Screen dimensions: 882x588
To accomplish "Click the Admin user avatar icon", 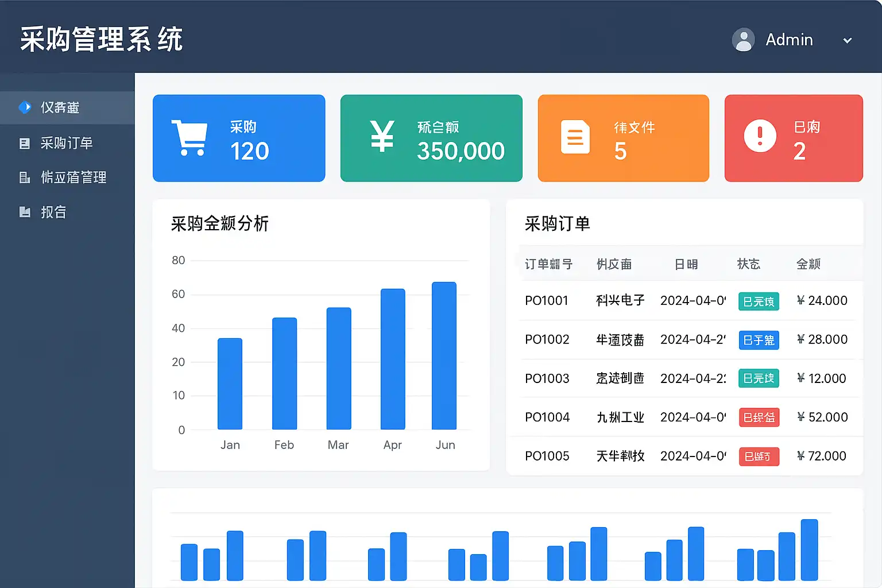I will [743, 40].
